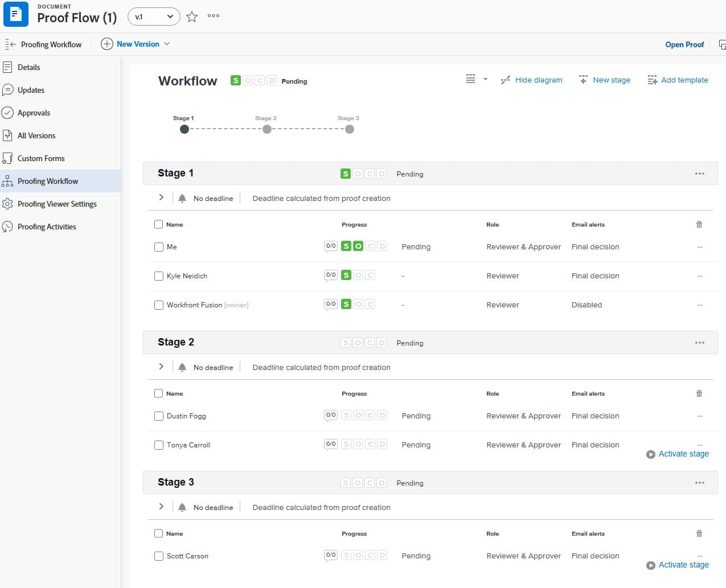The width and height of the screenshot is (726, 588).
Task: Check the box next to Tonya Carroll
Action: [159, 445]
